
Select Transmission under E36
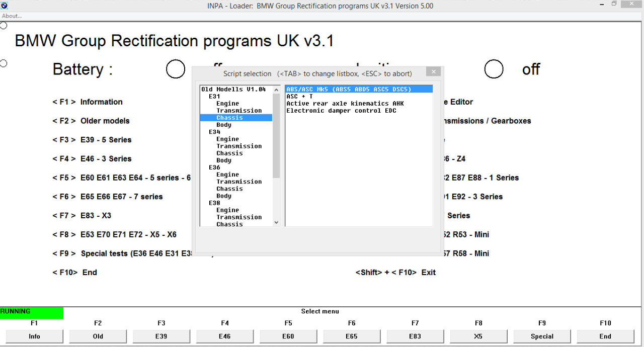[239, 182]
